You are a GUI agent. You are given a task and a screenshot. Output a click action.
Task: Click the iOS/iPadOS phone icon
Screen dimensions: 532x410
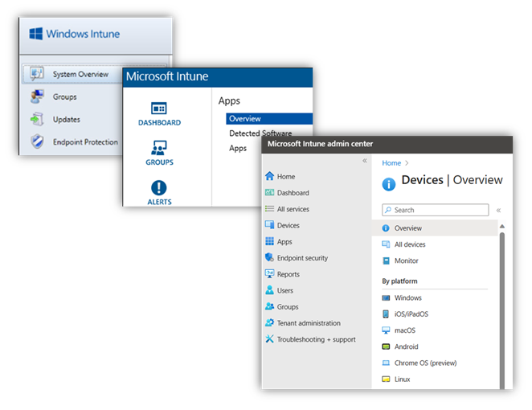pyautogui.click(x=386, y=314)
